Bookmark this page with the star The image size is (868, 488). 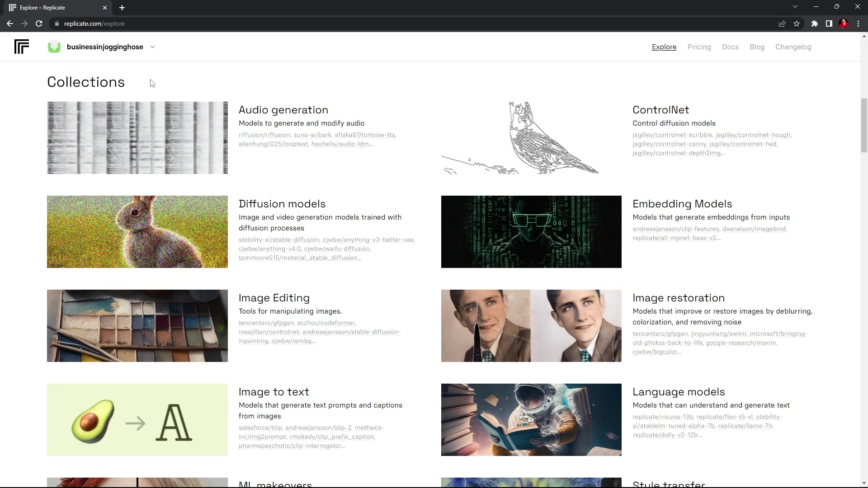pyautogui.click(x=797, y=23)
